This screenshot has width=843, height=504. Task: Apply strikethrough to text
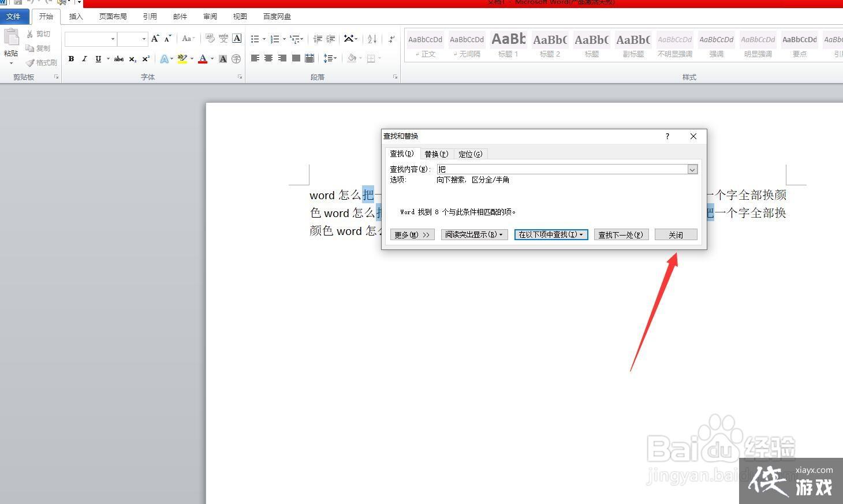(x=119, y=59)
